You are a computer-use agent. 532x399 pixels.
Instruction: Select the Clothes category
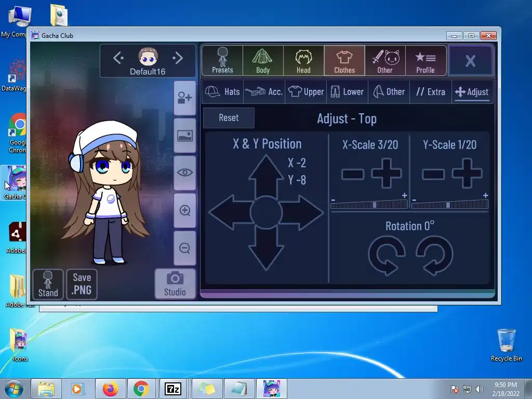344,60
